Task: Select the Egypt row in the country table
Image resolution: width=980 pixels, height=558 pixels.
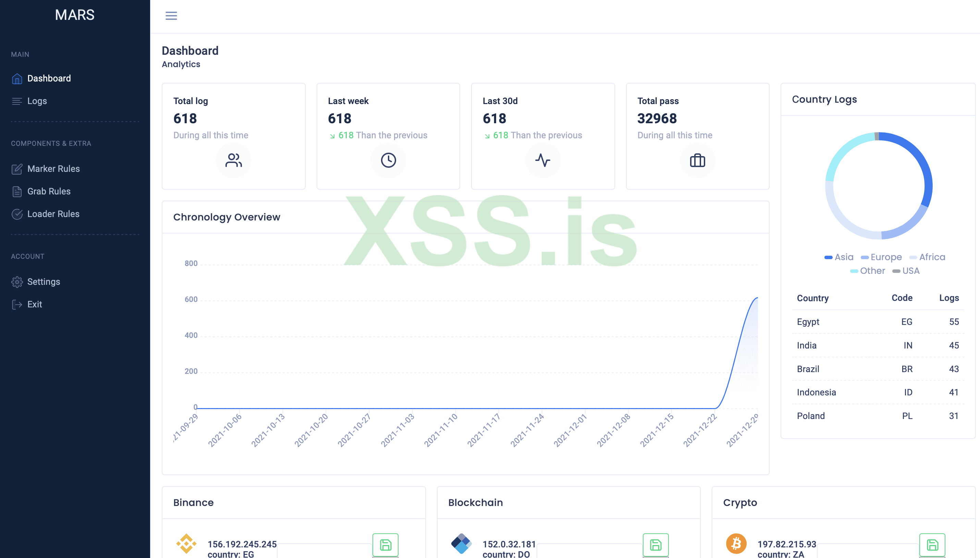Action: [x=878, y=322]
